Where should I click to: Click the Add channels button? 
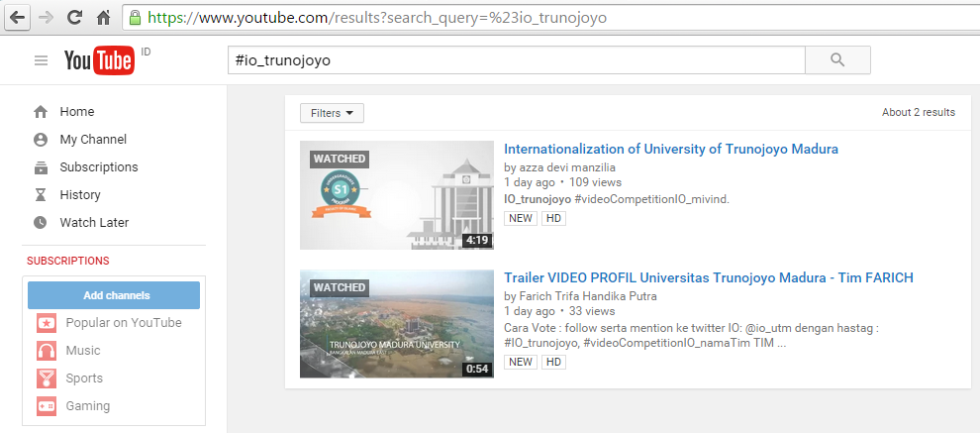pyautogui.click(x=114, y=295)
